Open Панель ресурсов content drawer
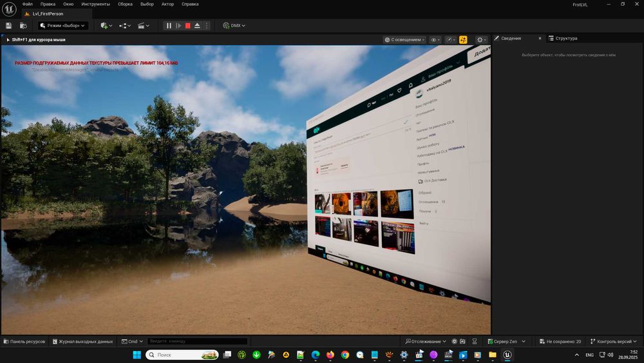The width and height of the screenshot is (644, 363). click(x=24, y=341)
